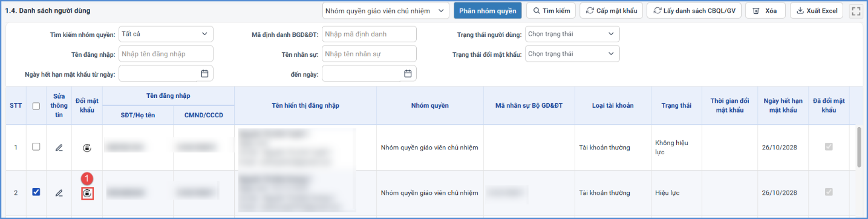The width and height of the screenshot is (868, 219).
Task: Reset password lock icon in row 1
Action: [x=87, y=148]
